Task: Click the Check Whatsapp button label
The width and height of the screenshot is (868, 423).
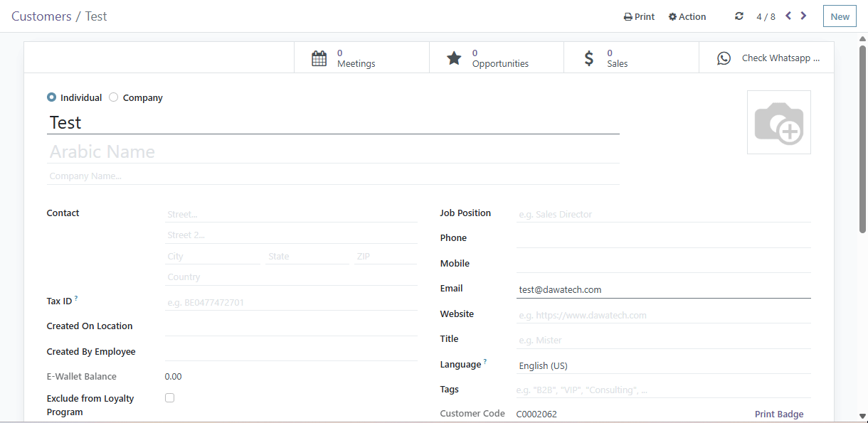Action: coord(780,58)
